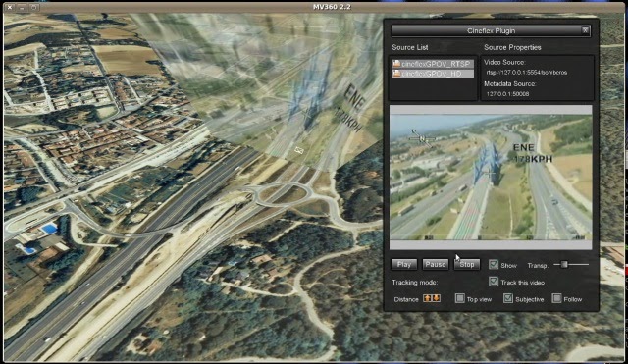Click the Cineflex Plugin title bar
Viewport: 628px width, 364px height.
[x=491, y=30]
